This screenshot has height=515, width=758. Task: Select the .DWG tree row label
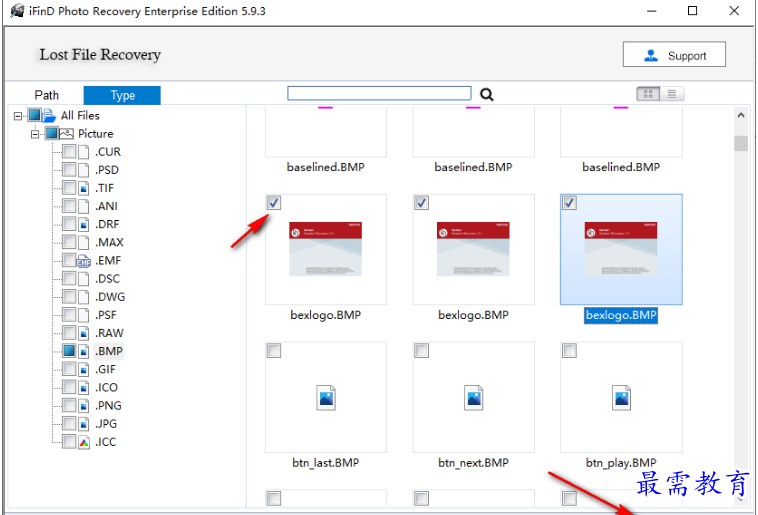[x=110, y=297]
